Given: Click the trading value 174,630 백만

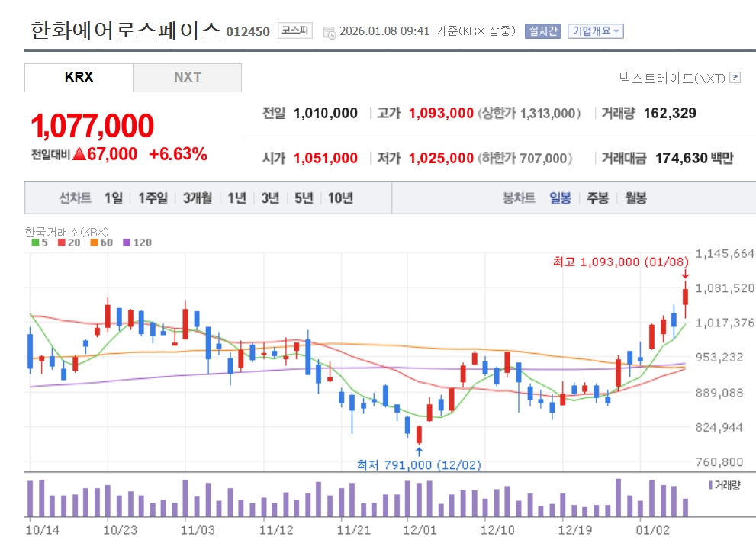Looking at the screenshot, I should [x=694, y=158].
